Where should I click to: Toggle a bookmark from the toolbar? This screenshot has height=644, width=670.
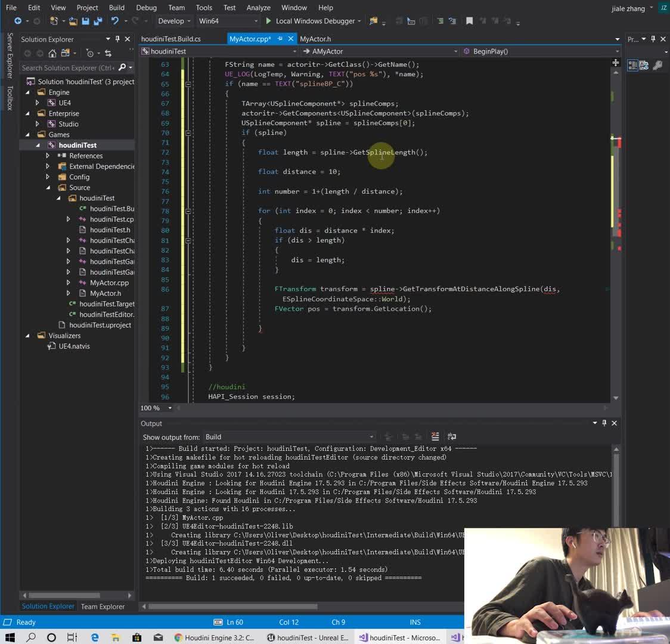pyautogui.click(x=470, y=20)
